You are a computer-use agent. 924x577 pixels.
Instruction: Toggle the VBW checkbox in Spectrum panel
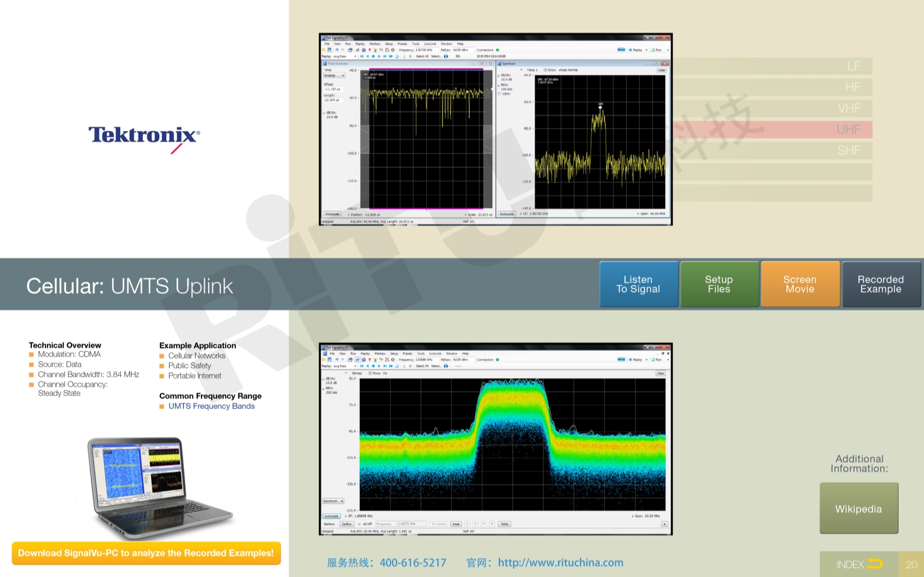click(499, 94)
